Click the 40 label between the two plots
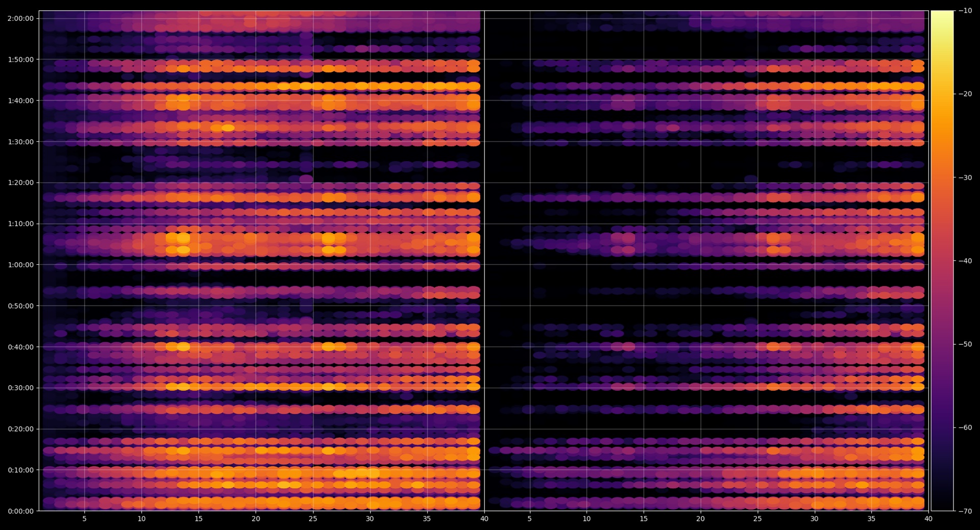Screen dimensions: 980x530 [484, 519]
